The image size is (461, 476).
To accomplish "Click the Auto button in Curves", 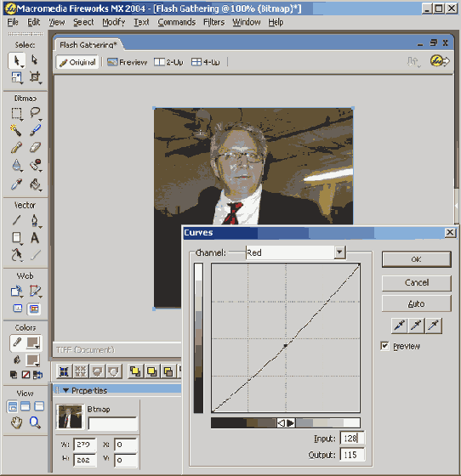I will point(417,303).
